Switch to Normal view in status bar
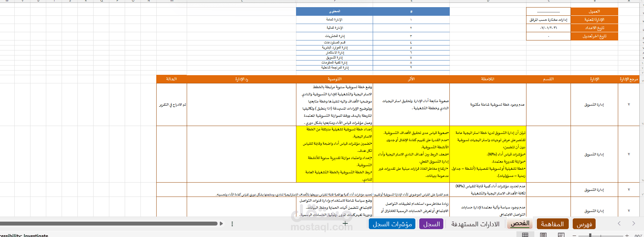The width and height of the screenshot is (644, 237). pyautogui.click(x=525, y=235)
